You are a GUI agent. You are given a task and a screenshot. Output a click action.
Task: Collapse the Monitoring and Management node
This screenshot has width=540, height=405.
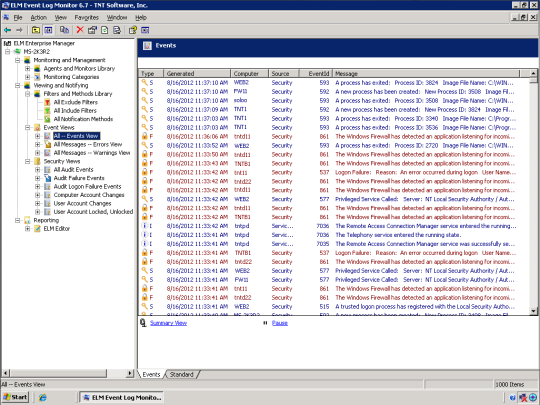click(18, 60)
